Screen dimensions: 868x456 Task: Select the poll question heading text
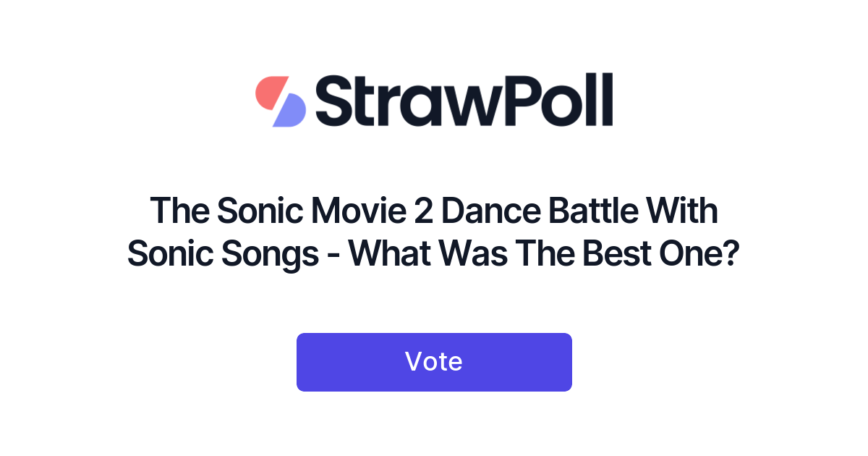point(434,232)
